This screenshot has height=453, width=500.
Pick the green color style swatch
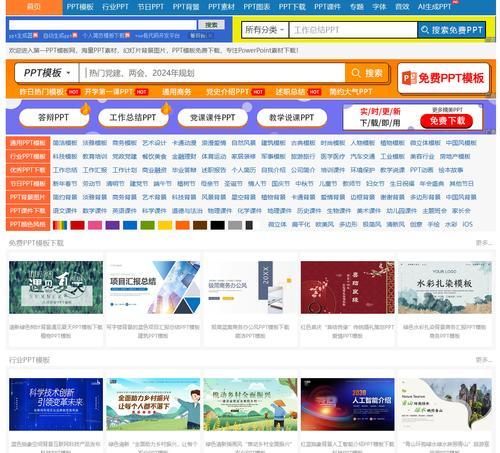click(147, 225)
